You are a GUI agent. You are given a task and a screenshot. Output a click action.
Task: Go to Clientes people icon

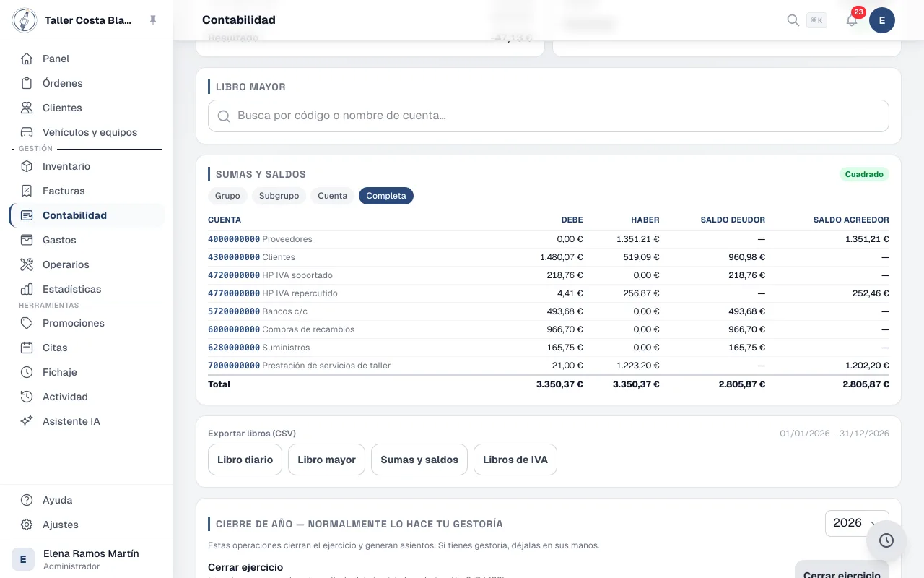point(27,108)
